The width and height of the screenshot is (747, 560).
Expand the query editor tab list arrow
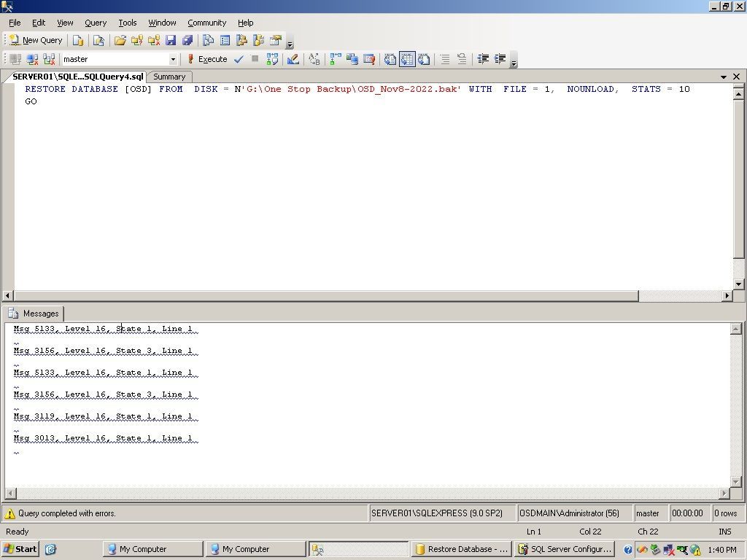point(721,77)
